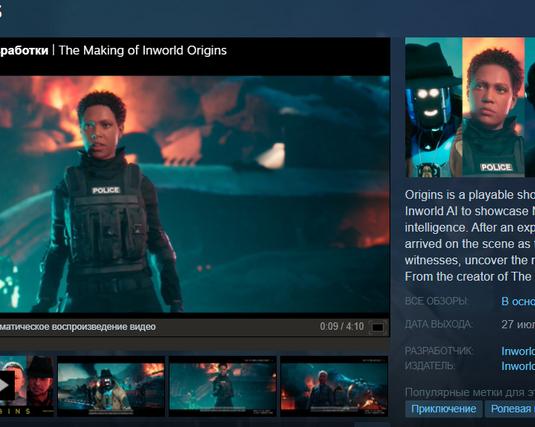Open the Приключение tag

pyautogui.click(x=444, y=409)
